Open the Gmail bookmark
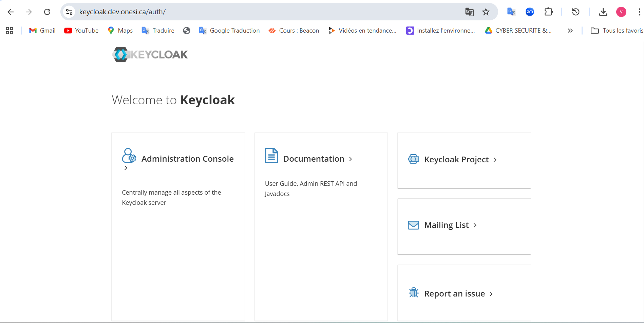This screenshot has height=323, width=644. point(42,31)
